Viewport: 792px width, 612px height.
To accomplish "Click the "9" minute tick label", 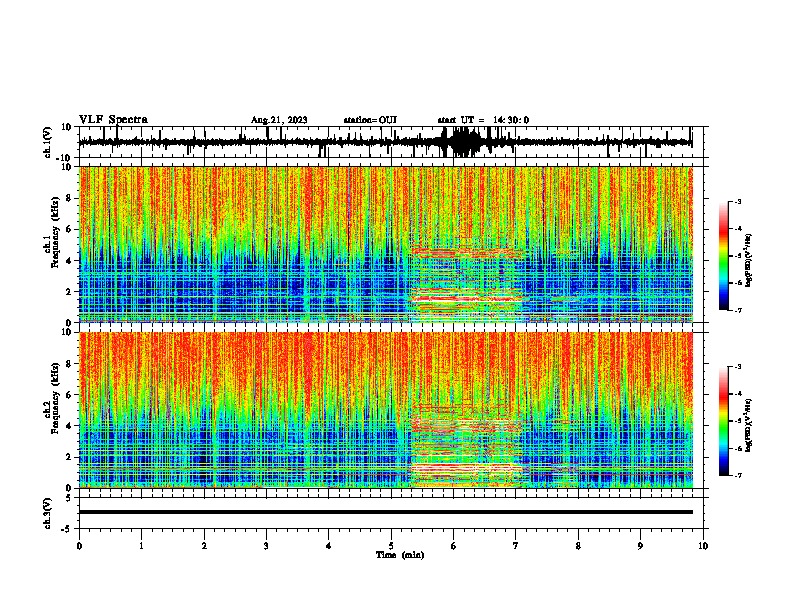I will (640, 546).
